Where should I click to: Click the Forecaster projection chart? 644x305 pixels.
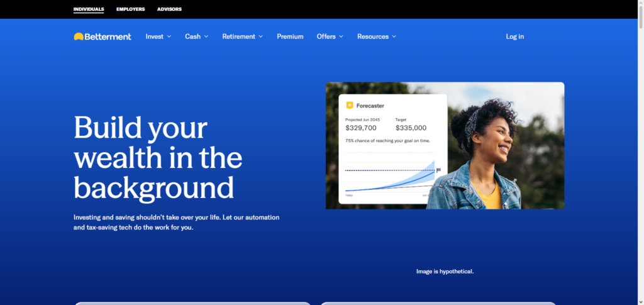click(392, 175)
